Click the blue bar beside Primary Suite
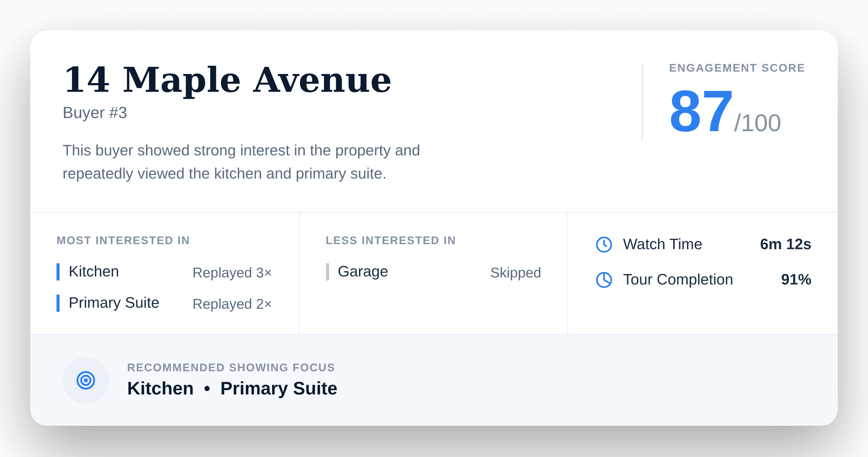This screenshot has width=868, height=457. [58, 303]
